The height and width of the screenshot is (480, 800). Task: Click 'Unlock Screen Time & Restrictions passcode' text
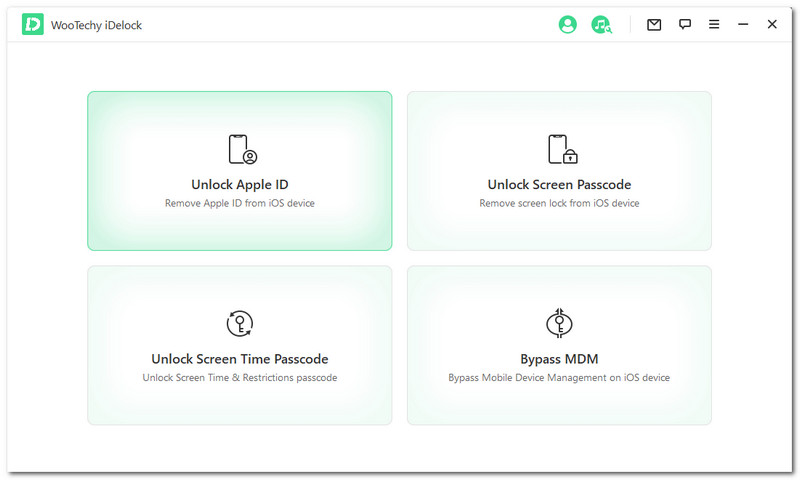pos(240,378)
